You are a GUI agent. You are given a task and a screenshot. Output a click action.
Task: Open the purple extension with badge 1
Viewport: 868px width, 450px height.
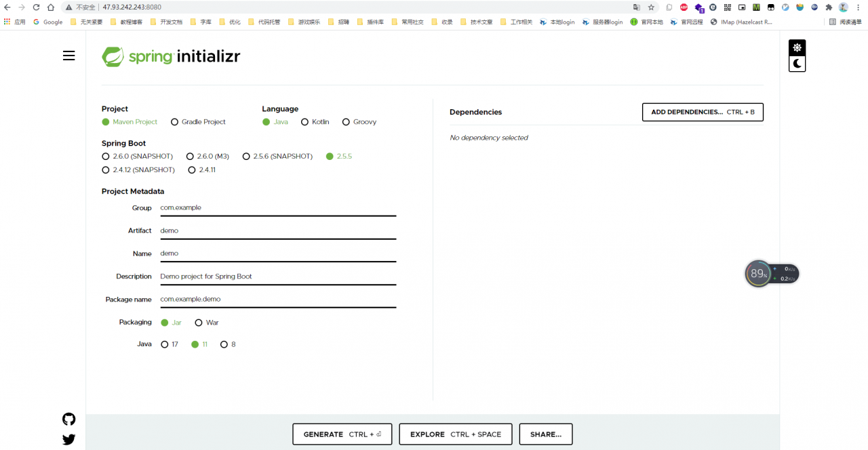point(698,7)
